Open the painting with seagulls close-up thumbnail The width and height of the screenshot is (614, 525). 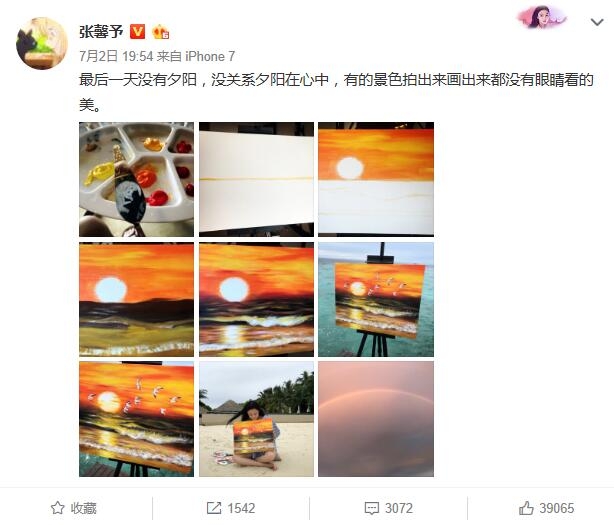pos(136,419)
